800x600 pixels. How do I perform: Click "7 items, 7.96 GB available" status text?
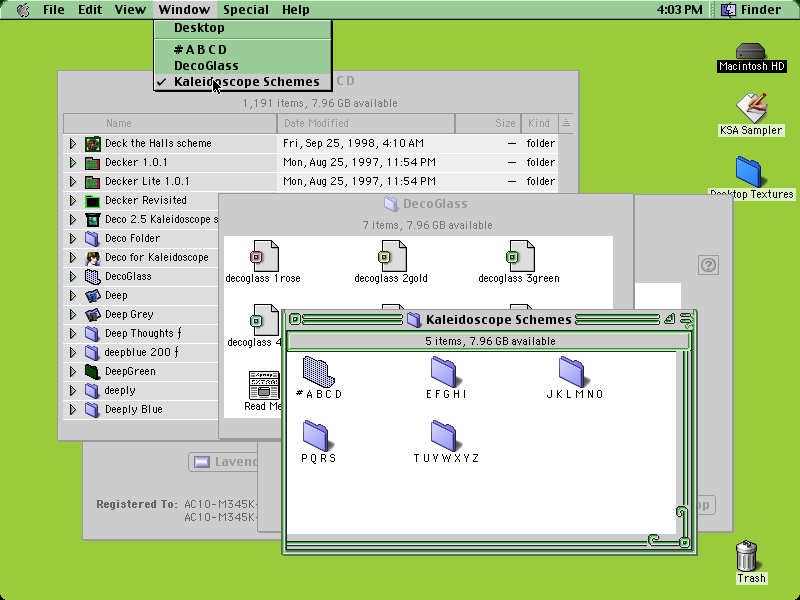click(428, 226)
